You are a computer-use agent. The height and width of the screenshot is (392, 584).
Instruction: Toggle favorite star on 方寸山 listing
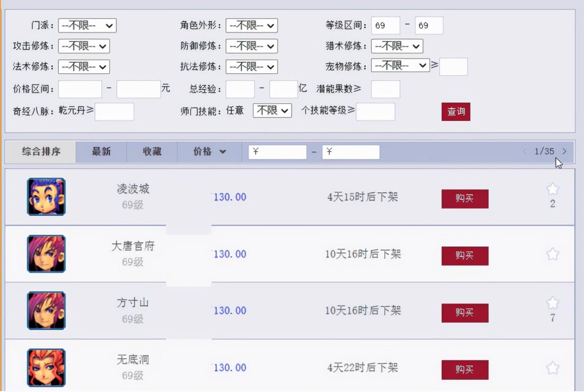pos(552,303)
